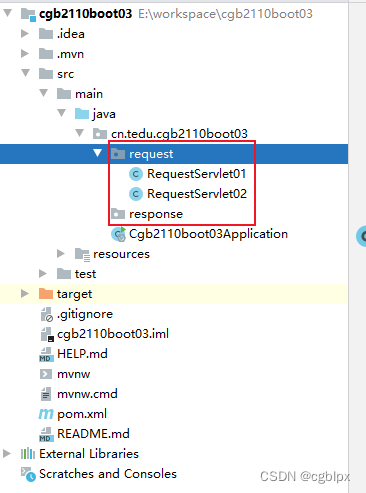The height and width of the screenshot is (493, 366).
Task: Click the README.md markdown icon
Action: [x=46, y=435]
